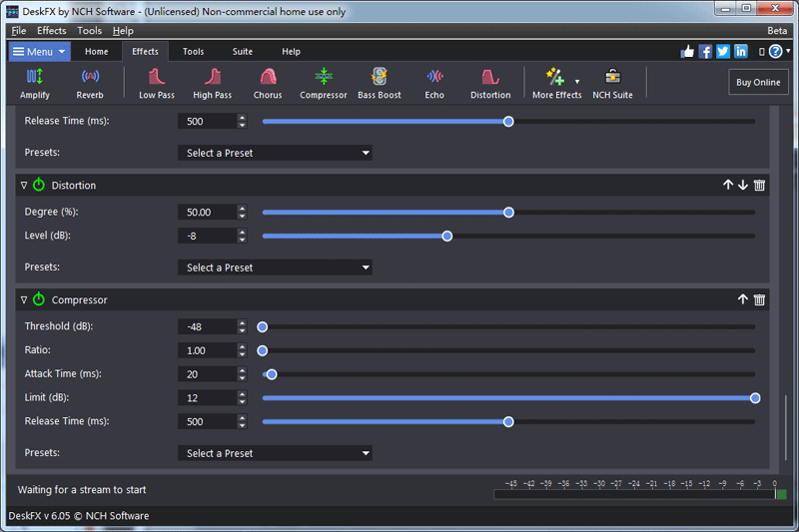799x532 pixels.
Task: Delete the Distortion effect with trash icon
Action: pos(759,185)
